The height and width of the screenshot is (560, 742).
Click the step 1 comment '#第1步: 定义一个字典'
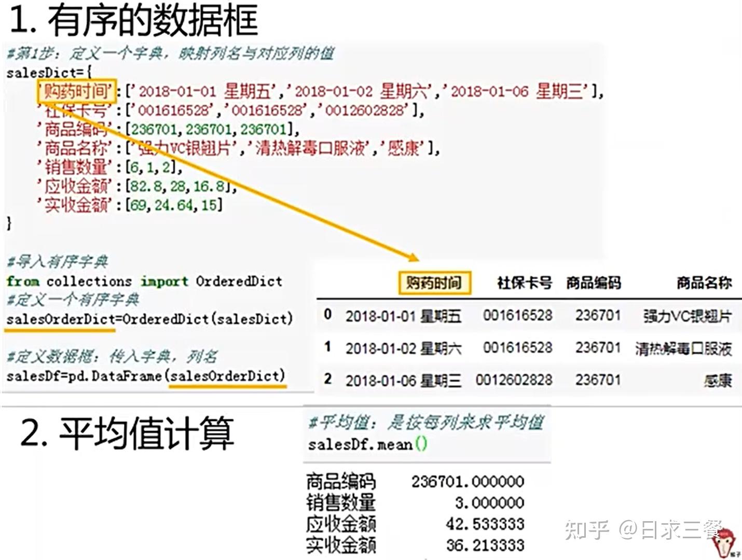point(170,53)
